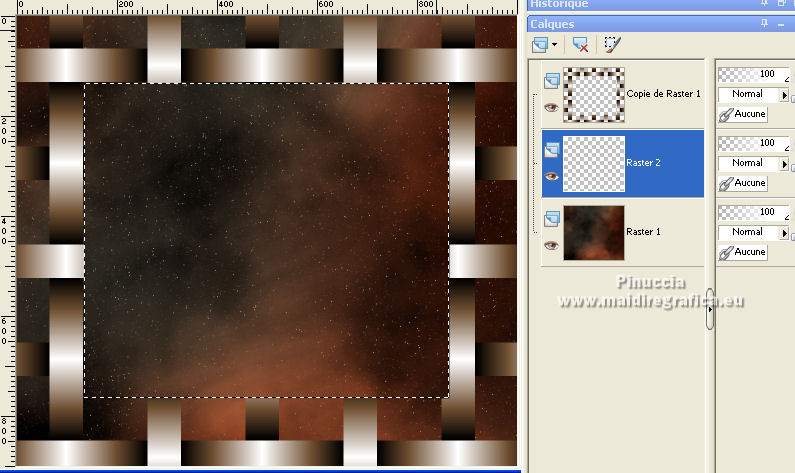795x473 pixels.
Task: Click the Delete Layer icon with red X
Action: tap(580, 45)
